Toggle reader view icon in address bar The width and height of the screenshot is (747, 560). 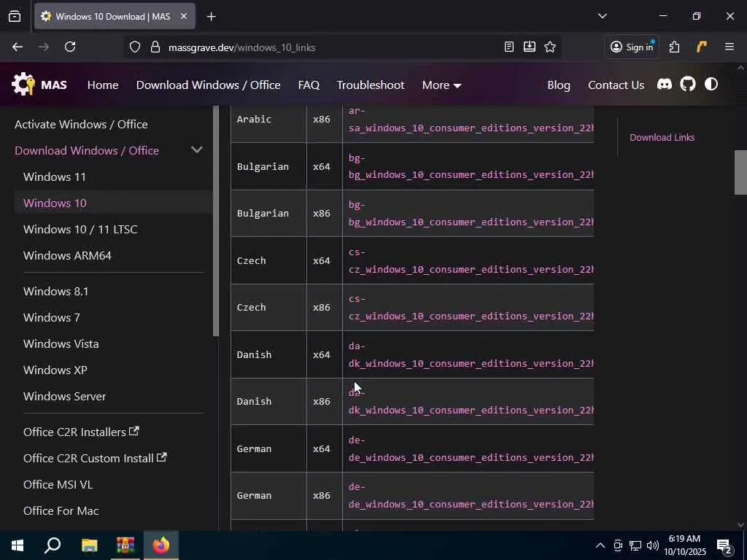(x=508, y=47)
